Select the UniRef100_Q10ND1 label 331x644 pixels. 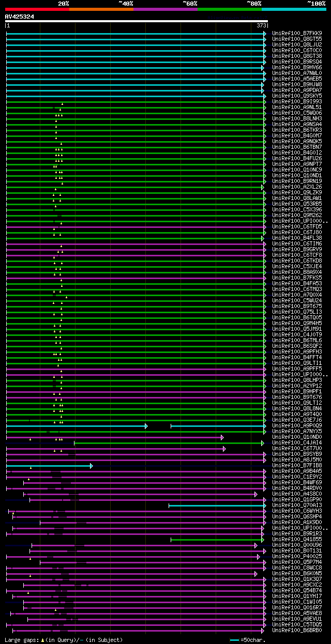click(297, 176)
